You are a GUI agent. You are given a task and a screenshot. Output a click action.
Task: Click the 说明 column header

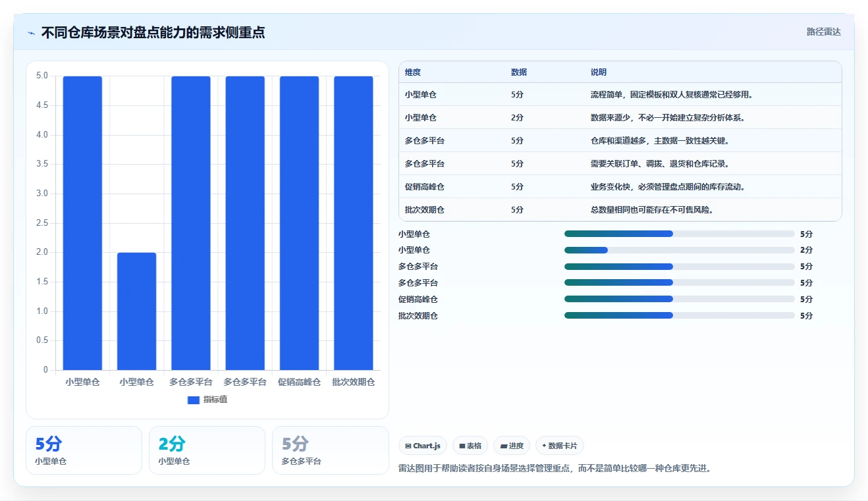click(599, 72)
